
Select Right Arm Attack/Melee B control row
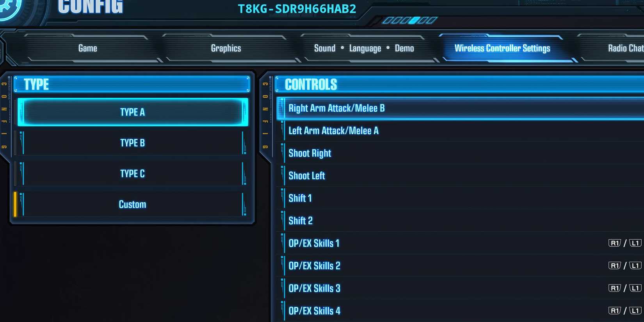point(461,108)
